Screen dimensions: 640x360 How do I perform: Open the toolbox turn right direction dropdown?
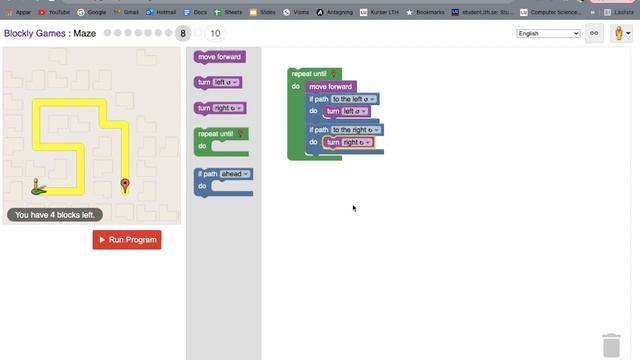click(x=228, y=108)
